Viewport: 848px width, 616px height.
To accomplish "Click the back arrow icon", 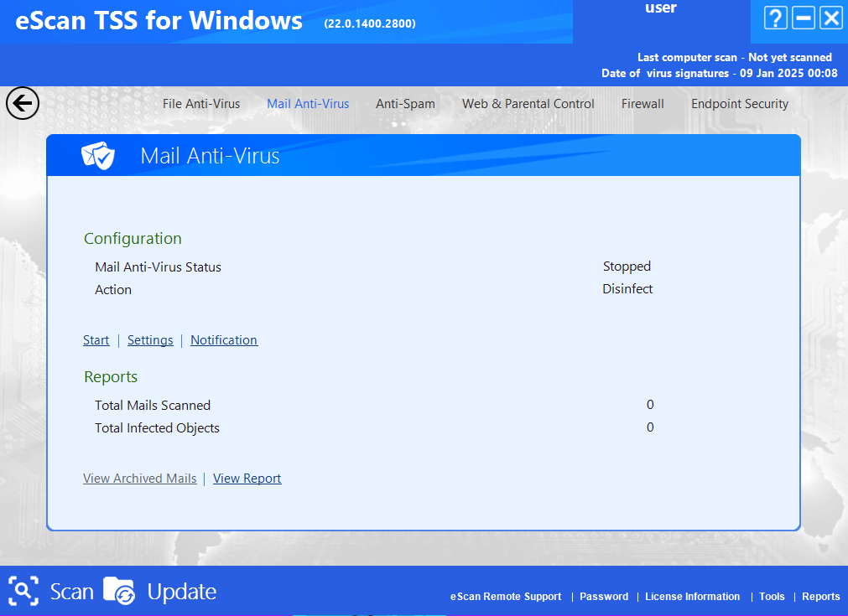I will pyautogui.click(x=23, y=102).
